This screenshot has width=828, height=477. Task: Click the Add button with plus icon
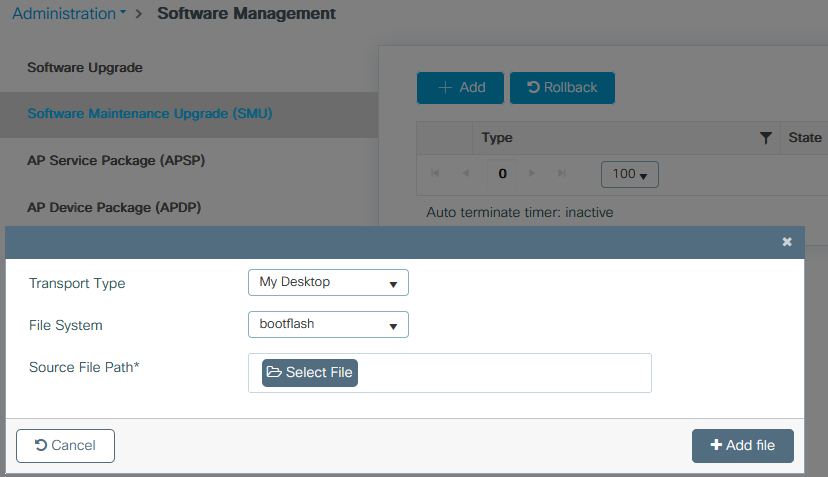(460, 88)
